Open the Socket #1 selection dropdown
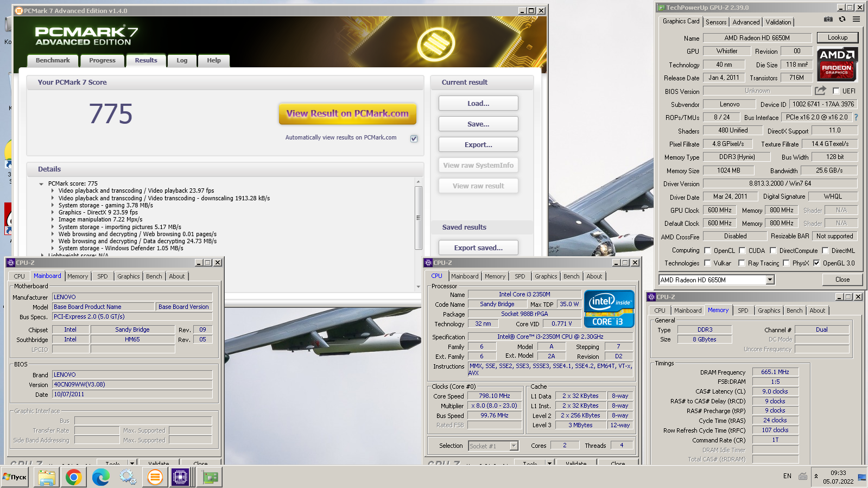Screen dimensions: 868x488 click(514, 446)
